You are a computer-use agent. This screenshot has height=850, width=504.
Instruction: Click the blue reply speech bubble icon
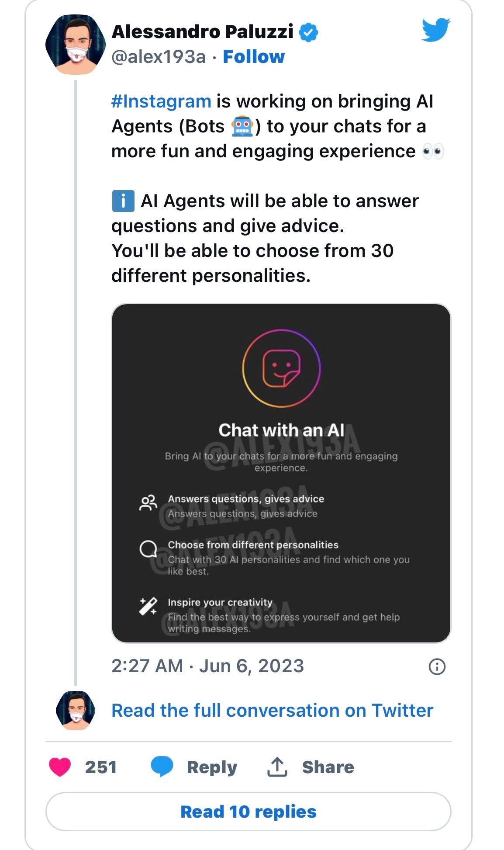pos(162,767)
